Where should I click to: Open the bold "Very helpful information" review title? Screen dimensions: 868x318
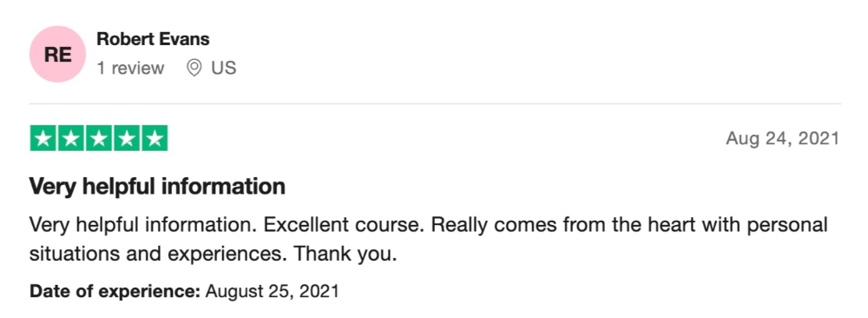coord(157,187)
